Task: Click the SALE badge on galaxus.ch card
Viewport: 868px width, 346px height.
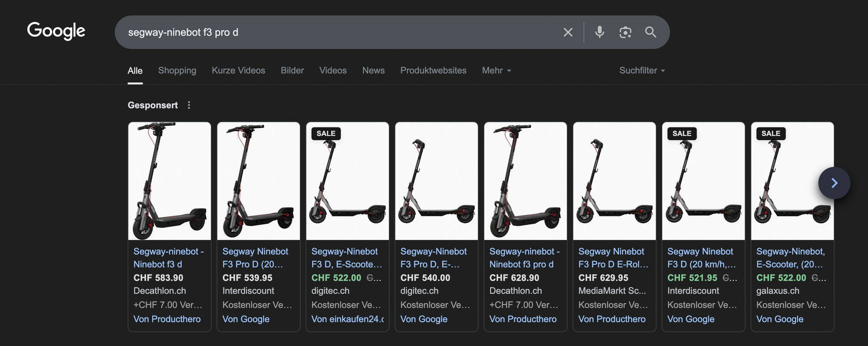Action: pyautogui.click(x=771, y=134)
